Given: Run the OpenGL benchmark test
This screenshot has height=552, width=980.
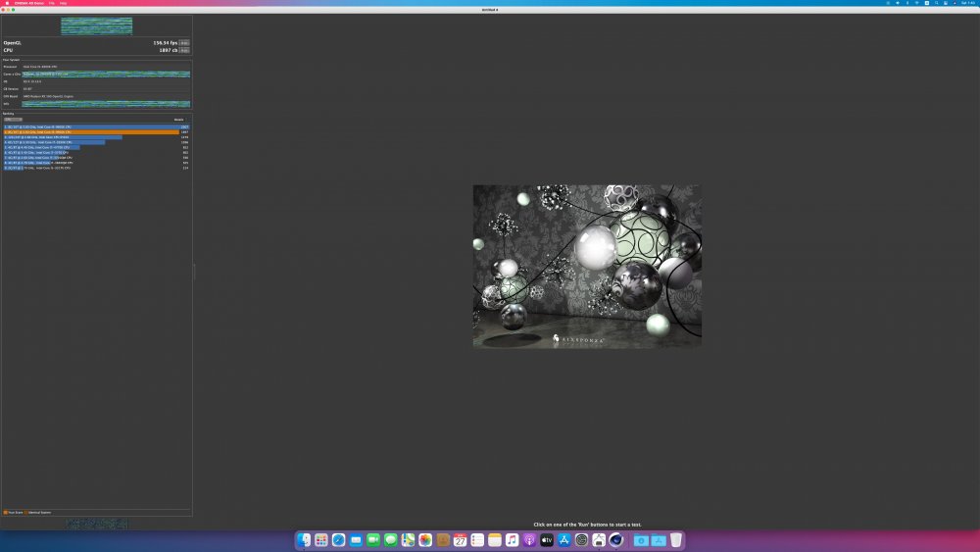Looking at the screenshot, I should pyautogui.click(x=184, y=43).
